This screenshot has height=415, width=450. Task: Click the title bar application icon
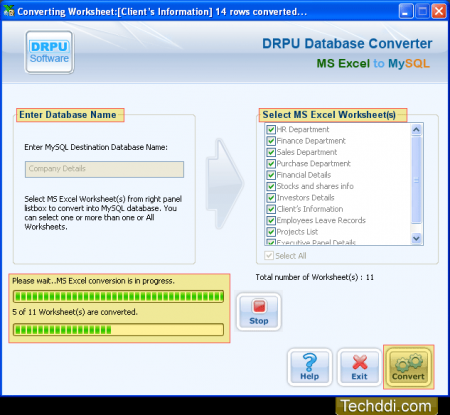click(x=8, y=11)
